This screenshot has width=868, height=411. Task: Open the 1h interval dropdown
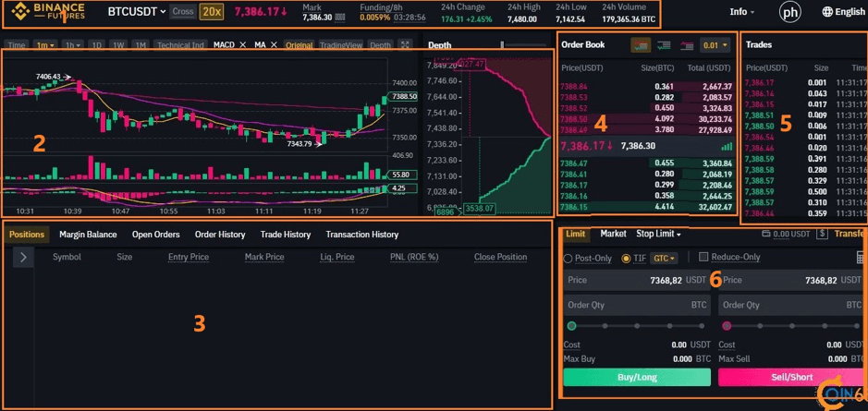tap(72, 45)
